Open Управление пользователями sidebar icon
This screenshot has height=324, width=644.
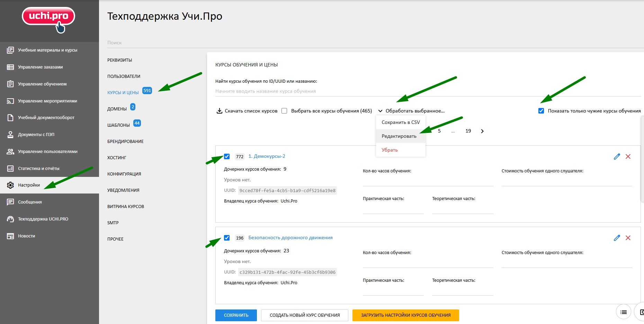click(10, 152)
